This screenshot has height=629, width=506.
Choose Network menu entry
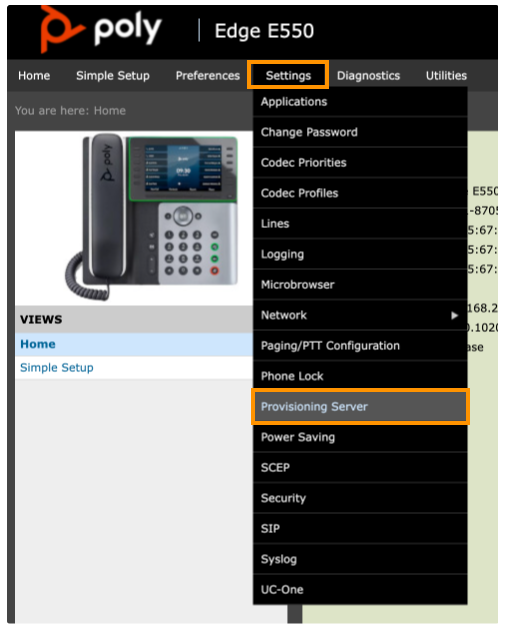click(x=360, y=315)
